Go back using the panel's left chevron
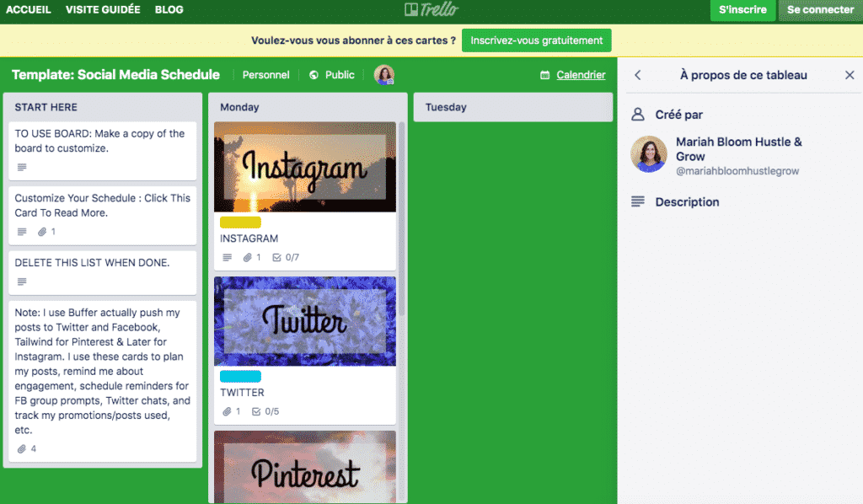This screenshot has width=863, height=504. point(638,75)
